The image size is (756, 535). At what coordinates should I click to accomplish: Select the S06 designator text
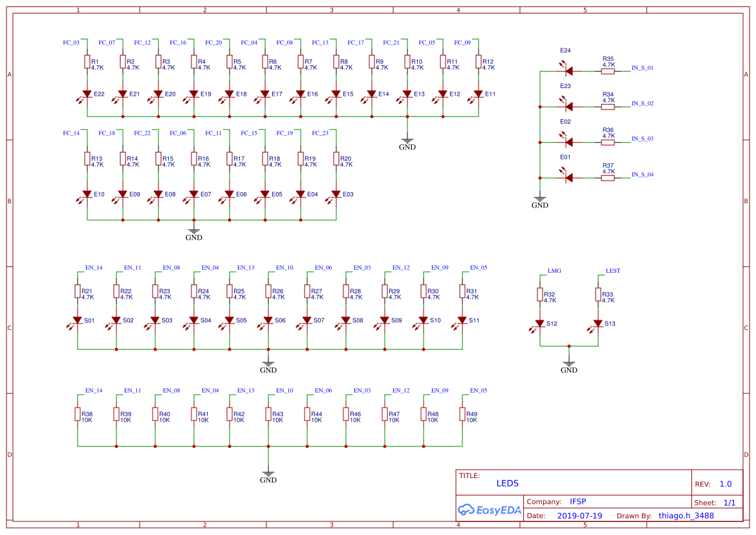(x=280, y=320)
